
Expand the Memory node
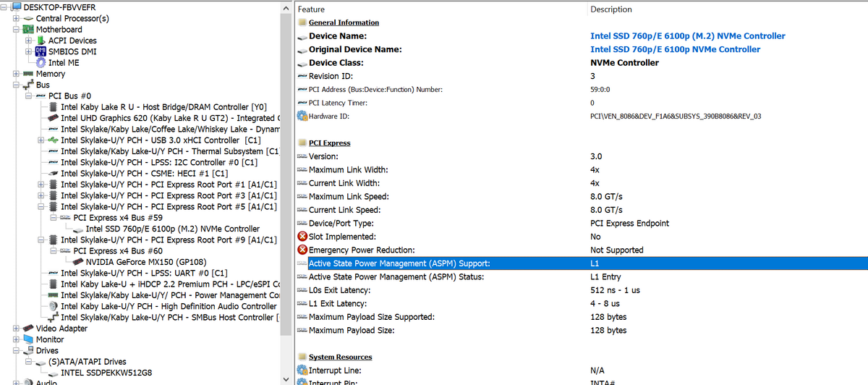click(17, 74)
